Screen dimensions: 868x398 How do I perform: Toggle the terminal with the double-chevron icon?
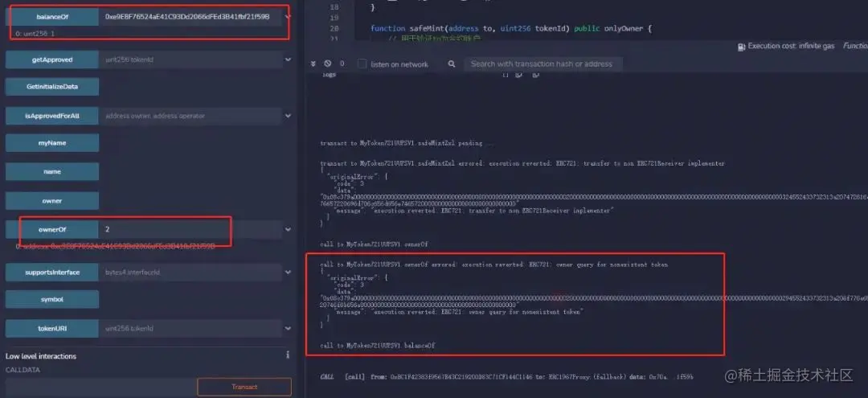313,64
